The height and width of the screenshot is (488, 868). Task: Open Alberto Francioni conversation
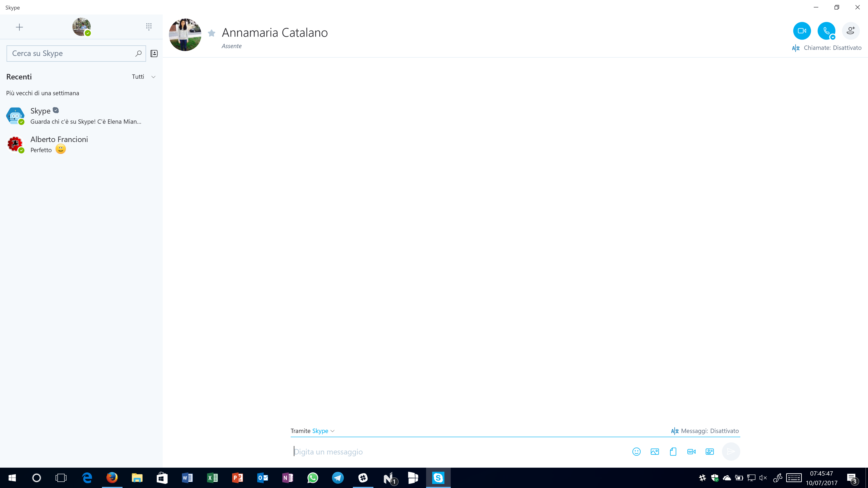tap(81, 144)
